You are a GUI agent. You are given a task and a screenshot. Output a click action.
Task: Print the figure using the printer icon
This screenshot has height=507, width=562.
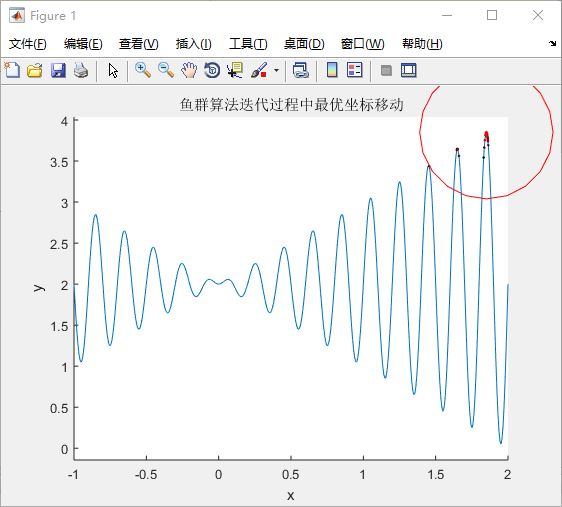(x=81, y=70)
